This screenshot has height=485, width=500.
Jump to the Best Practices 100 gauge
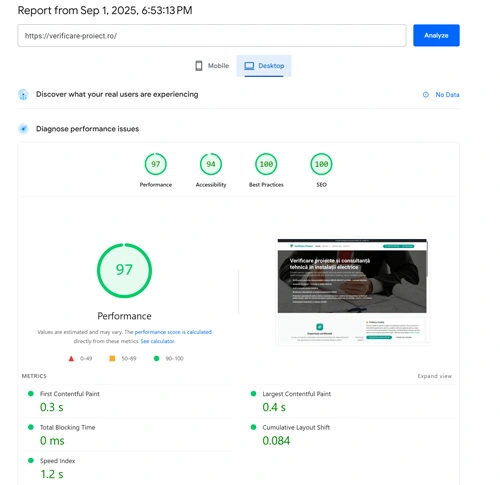coord(266,164)
